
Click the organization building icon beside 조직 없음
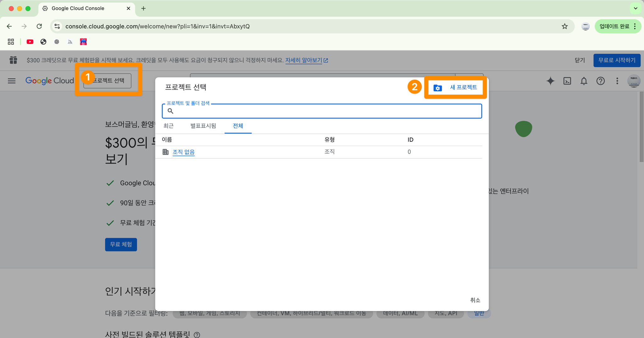point(165,152)
